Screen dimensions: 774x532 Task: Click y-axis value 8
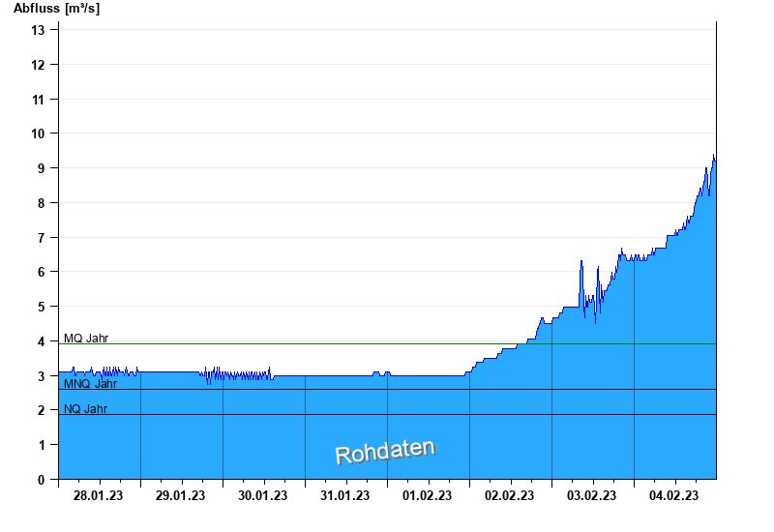click(41, 203)
